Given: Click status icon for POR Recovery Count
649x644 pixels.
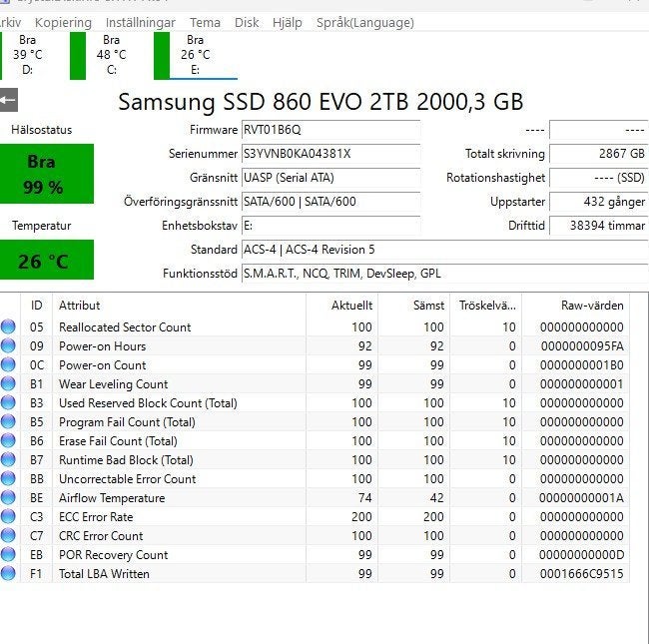Looking at the screenshot, I should (8, 554).
